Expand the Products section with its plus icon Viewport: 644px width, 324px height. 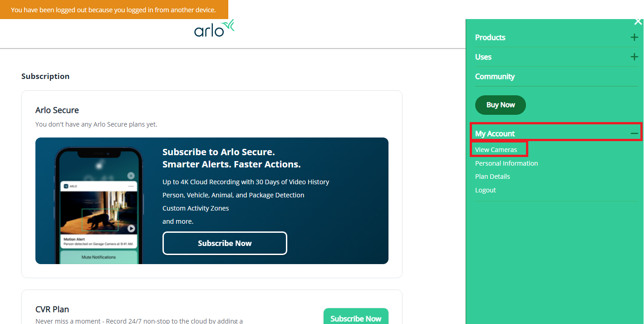tap(634, 37)
